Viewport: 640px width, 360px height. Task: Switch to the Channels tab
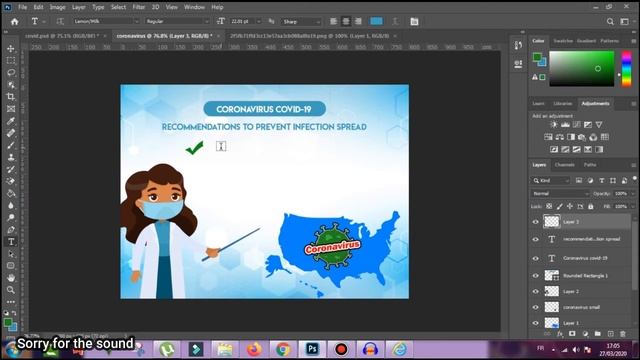click(x=564, y=165)
